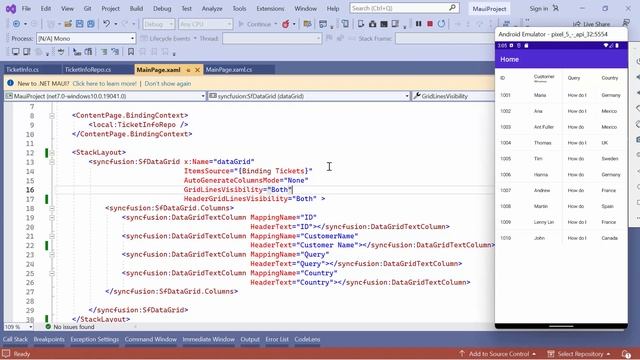
Task: Click the Live Share button
Action: click(x=592, y=24)
